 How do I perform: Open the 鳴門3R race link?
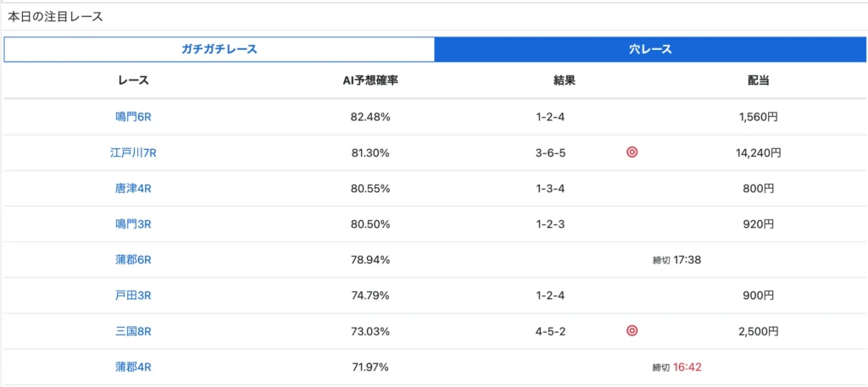click(x=133, y=224)
